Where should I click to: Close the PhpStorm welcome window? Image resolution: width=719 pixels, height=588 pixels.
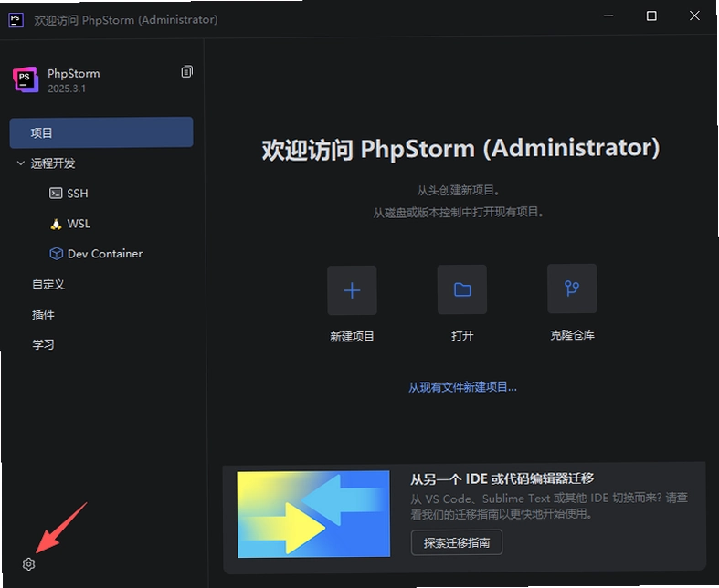click(694, 16)
